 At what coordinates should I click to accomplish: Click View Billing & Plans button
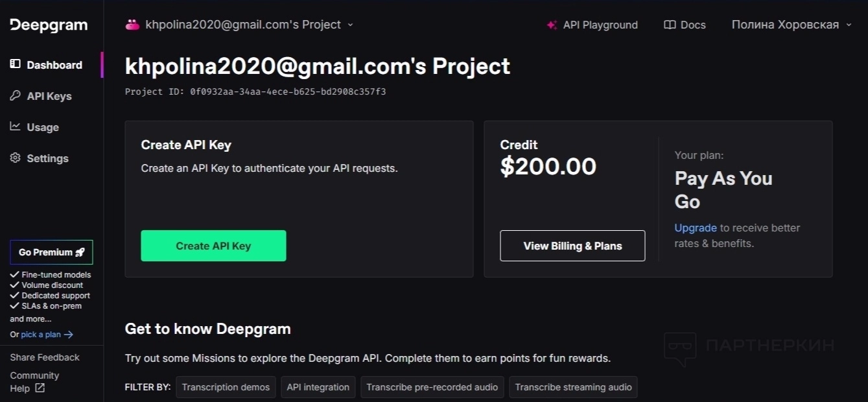point(572,246)
